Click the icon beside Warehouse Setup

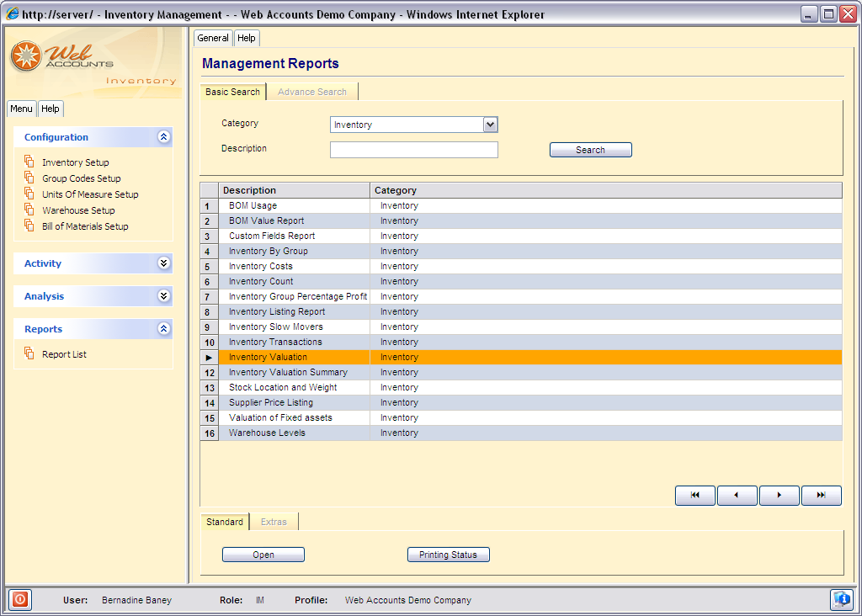[x=29, y=210]
